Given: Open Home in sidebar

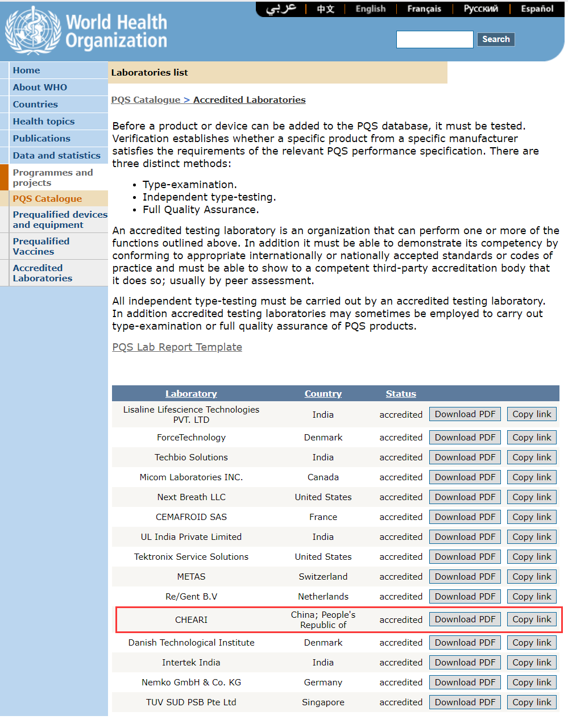Looking at the screenshot, I should [x=27, y=70].
